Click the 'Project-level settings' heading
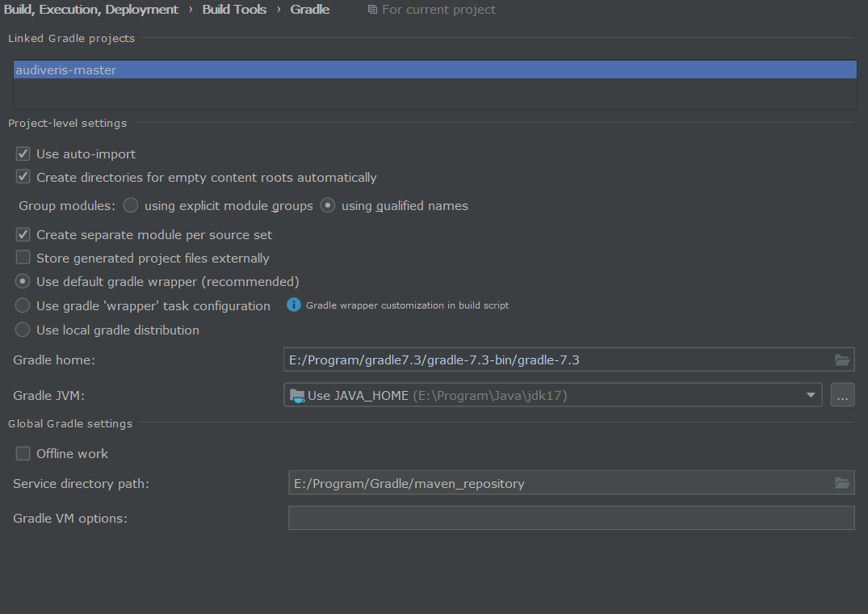This screenshot has height=614, width=868. [x=68, y=123]
